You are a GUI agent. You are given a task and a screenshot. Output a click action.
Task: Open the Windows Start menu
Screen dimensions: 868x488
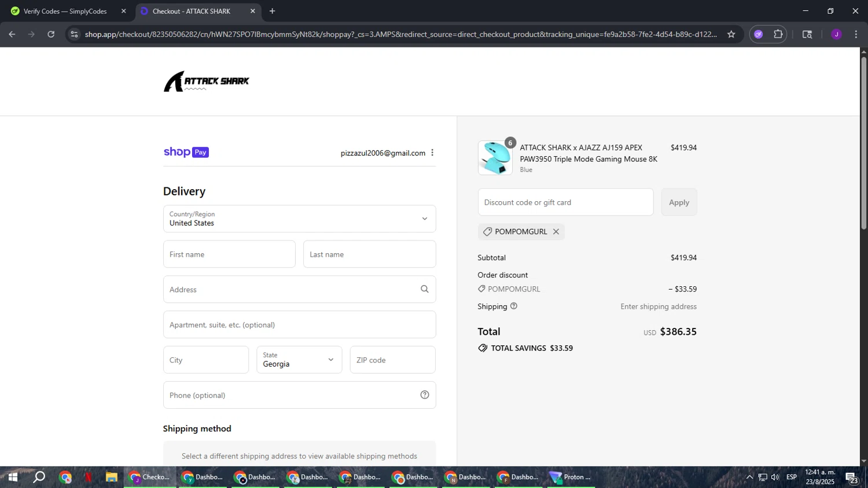pyautogui.click(x=12, y=477)
